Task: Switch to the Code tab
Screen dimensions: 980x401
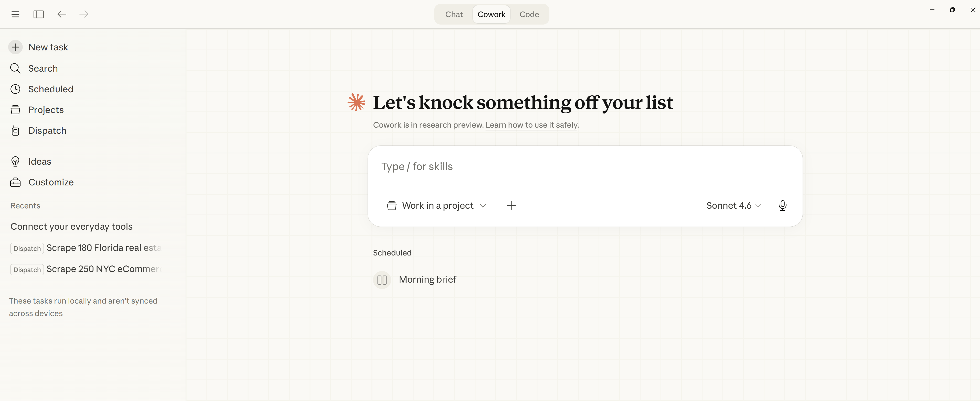Action: 529,14
